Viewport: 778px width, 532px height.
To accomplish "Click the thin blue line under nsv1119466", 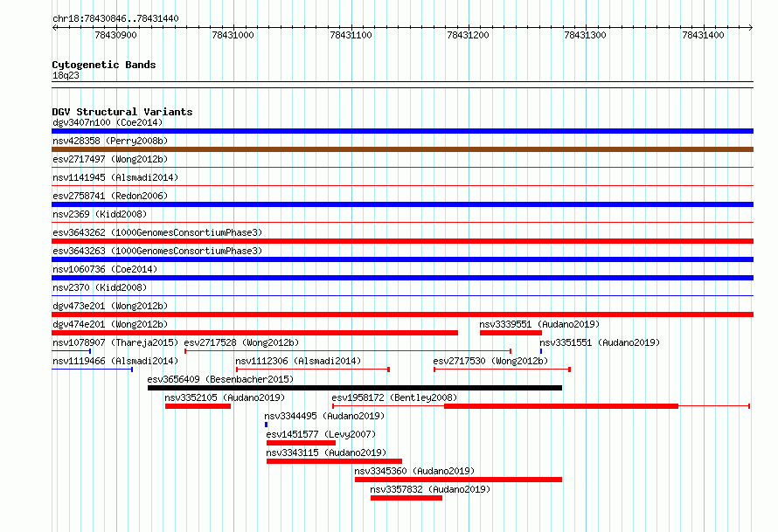I will (93, 370).
